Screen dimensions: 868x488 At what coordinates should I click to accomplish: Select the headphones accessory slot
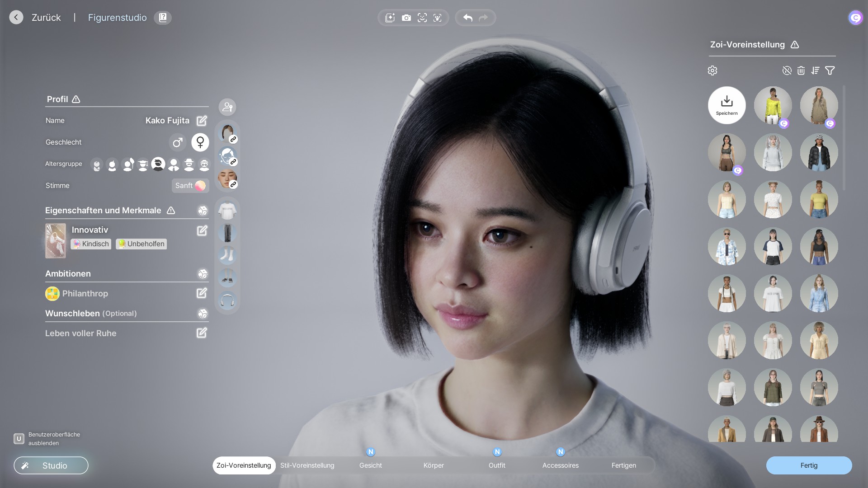click(227, 300)
